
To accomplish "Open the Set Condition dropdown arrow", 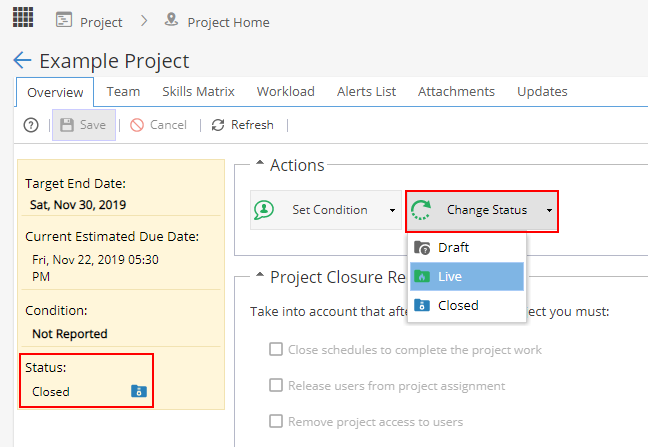I will 392,210.
